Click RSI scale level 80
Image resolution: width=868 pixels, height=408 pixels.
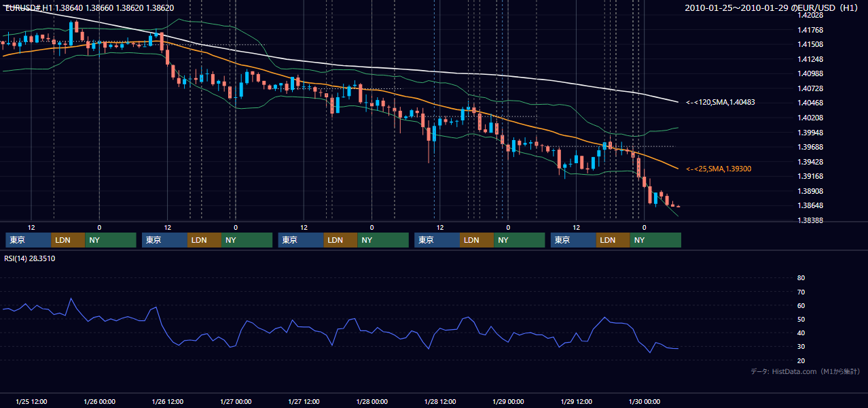click(801, 278)
